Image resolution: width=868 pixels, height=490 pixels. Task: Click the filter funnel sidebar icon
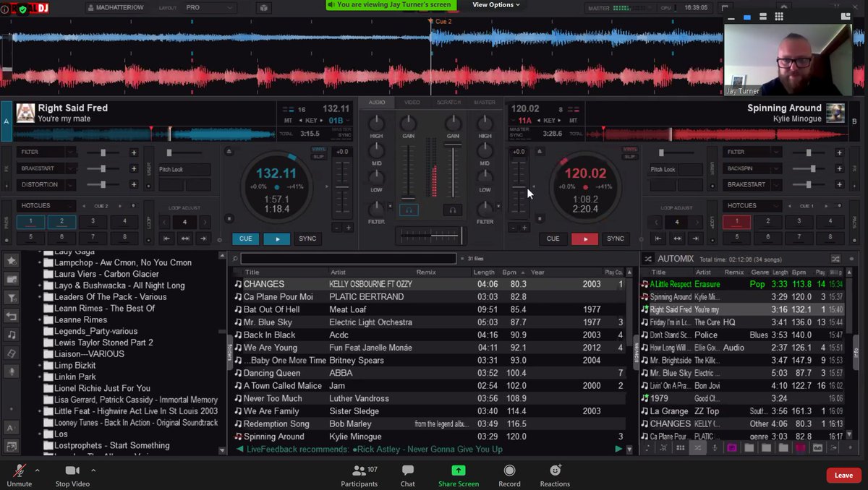(x=12, y=298)
